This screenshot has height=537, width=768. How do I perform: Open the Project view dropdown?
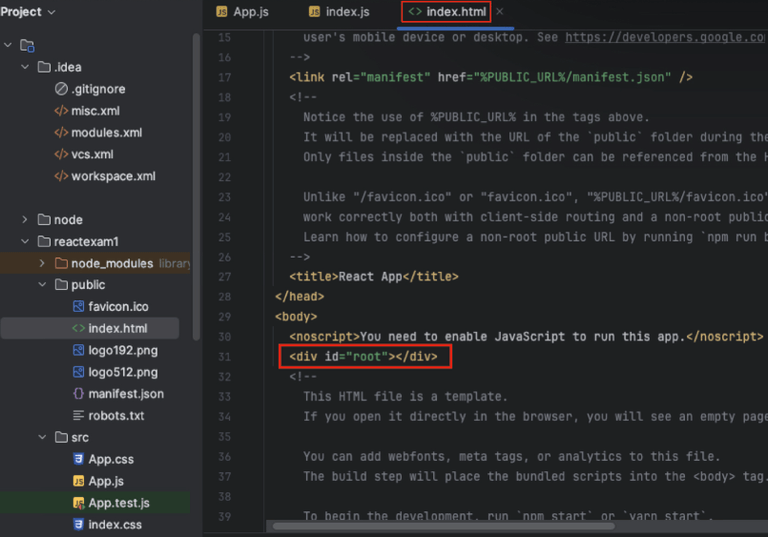tap(28, 12)
